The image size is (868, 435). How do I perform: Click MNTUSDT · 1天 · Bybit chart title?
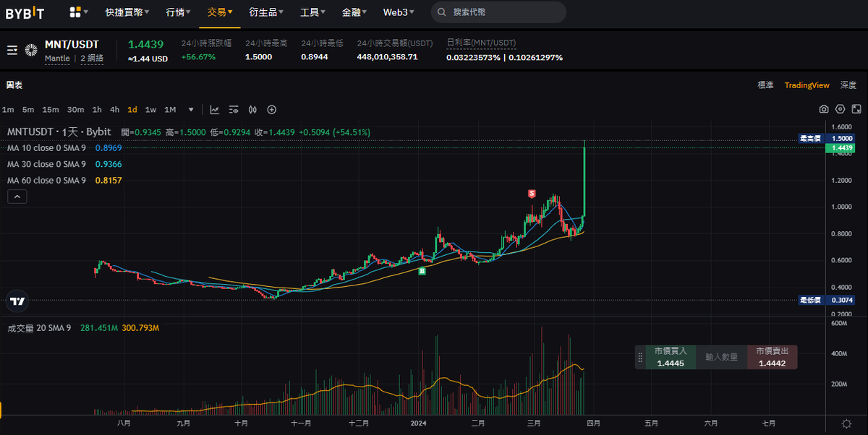(59, 132)
